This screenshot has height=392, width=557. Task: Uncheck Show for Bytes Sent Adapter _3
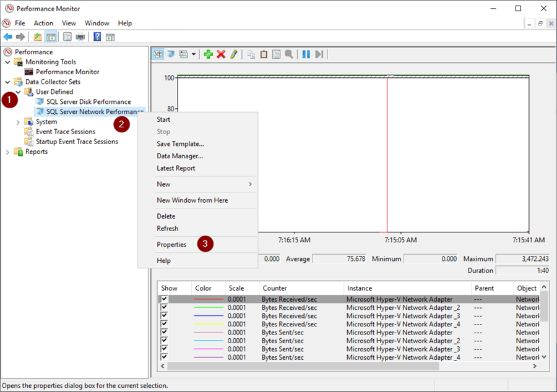[x=164, y=348]
